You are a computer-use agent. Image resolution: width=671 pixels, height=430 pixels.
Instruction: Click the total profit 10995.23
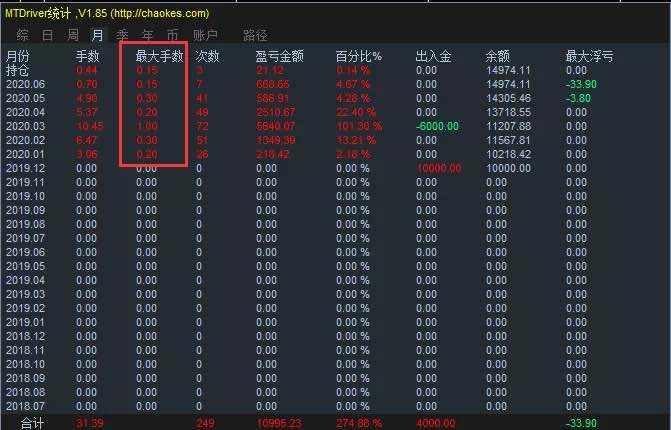point(279,424)
